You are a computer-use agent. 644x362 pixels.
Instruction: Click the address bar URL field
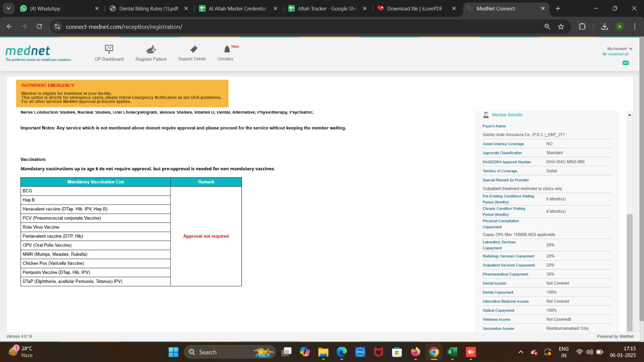point(282,27)
